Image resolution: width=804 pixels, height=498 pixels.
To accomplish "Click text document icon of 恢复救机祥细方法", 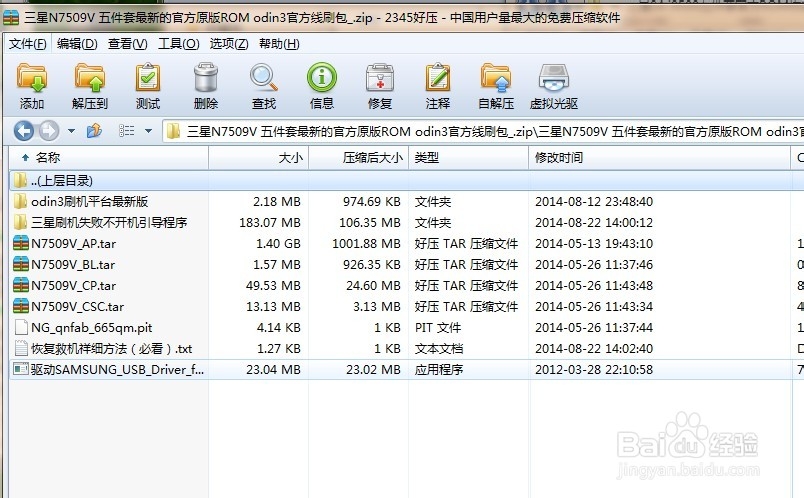I will coord(21,348).
